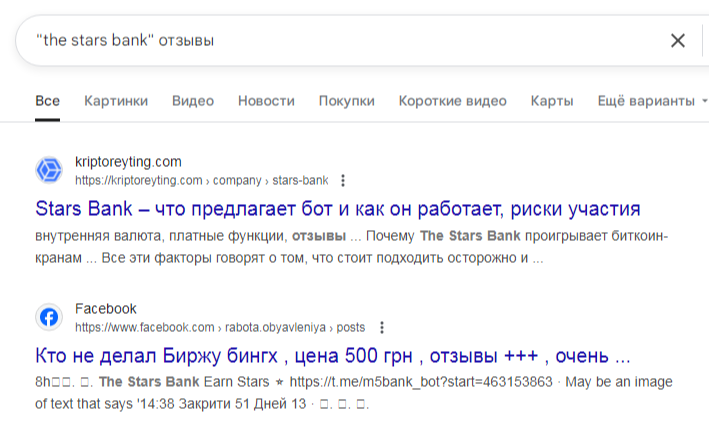Click inside the search query field

[340, 41]
